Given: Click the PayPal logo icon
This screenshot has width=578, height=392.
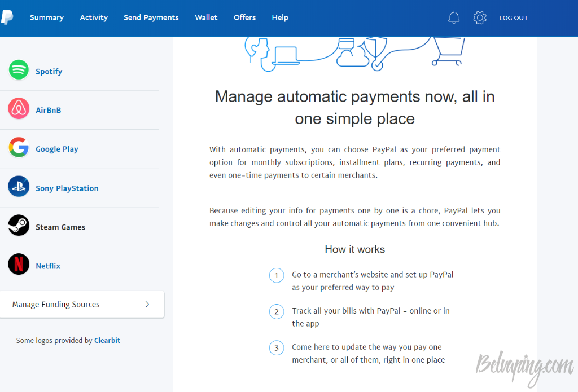Looking at the screenshot, I should coord(7,17).
